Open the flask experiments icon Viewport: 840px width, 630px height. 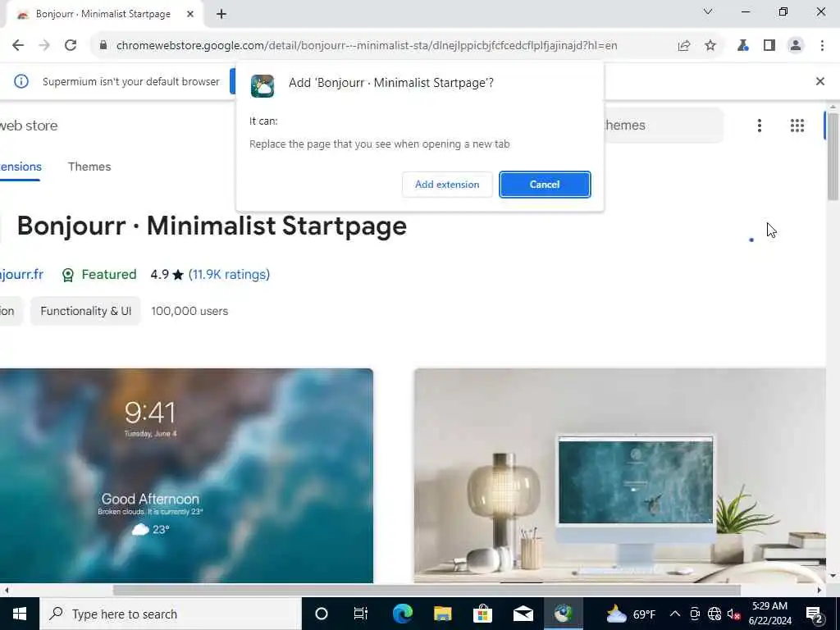coord(742,46)
